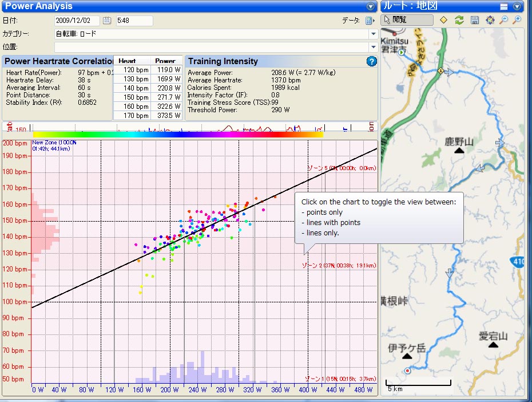Viewport: 532px width, 402px height.
Task: Select the Heart column header
Action: pos(127,61)
